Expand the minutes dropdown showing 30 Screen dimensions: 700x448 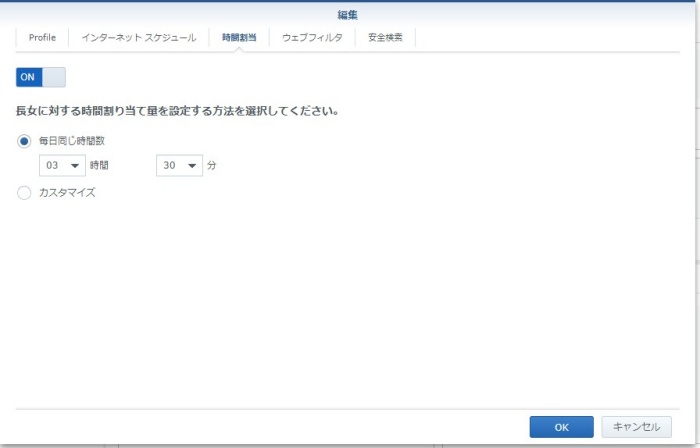click(x=179, y=166)
